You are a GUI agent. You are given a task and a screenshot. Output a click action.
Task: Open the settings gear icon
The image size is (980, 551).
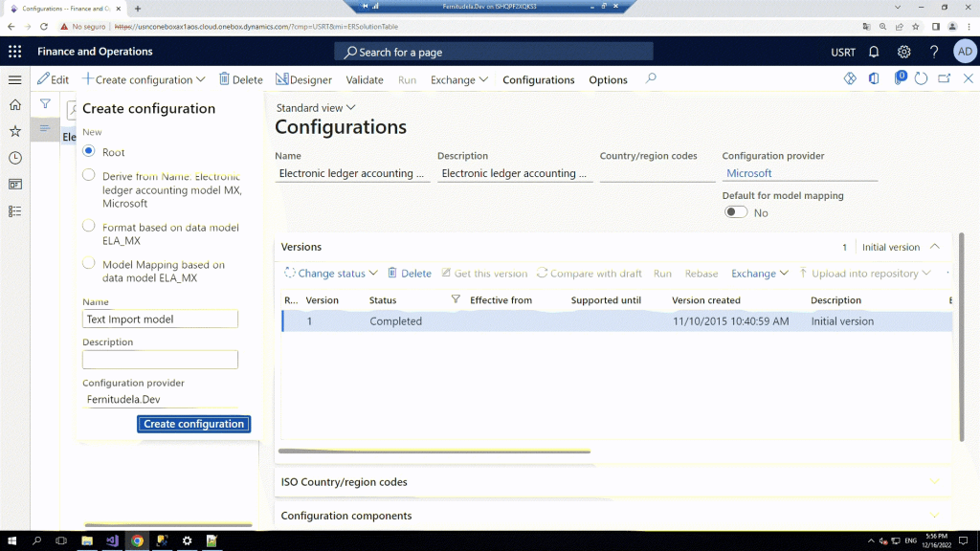(903, 52)
